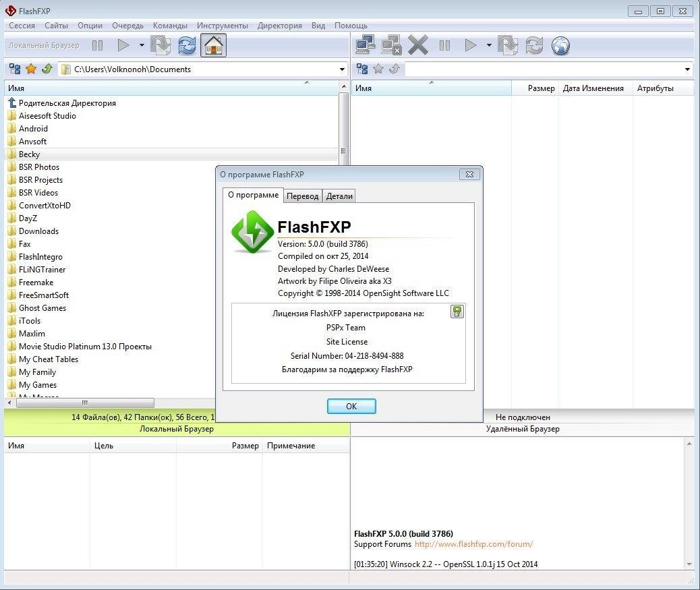The width and height of the screenshot is (700, 590).
Task: Open the Помощь menu
Action: (351, 26)
